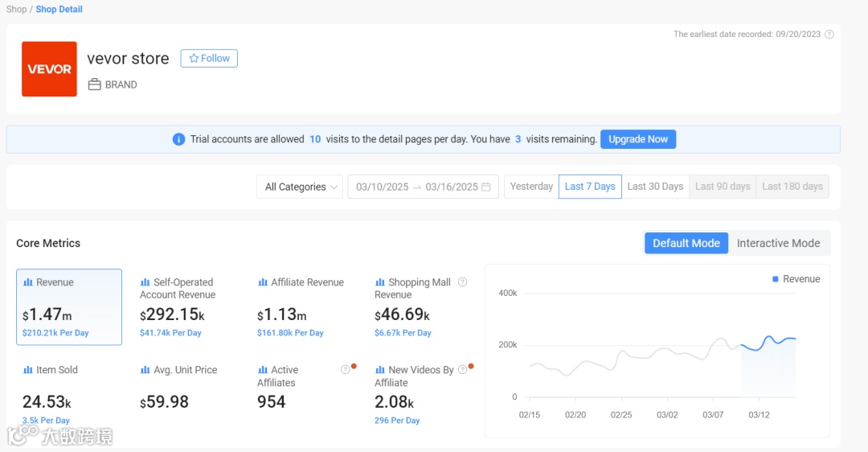
Task: Click the help icon next to New Videos By Affiliate
Action: [x=463, y=369]
